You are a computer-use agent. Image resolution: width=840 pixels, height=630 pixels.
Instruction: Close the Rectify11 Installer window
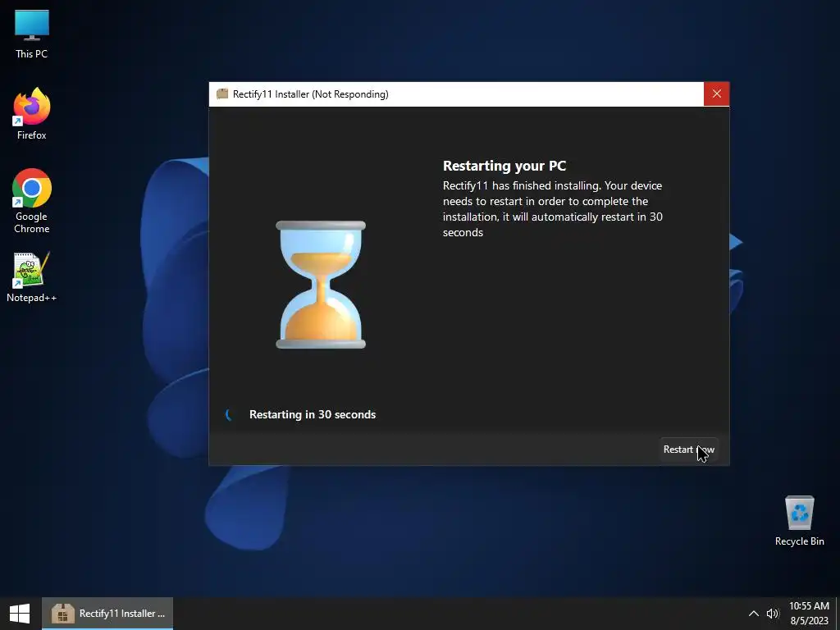coord(716,94)
